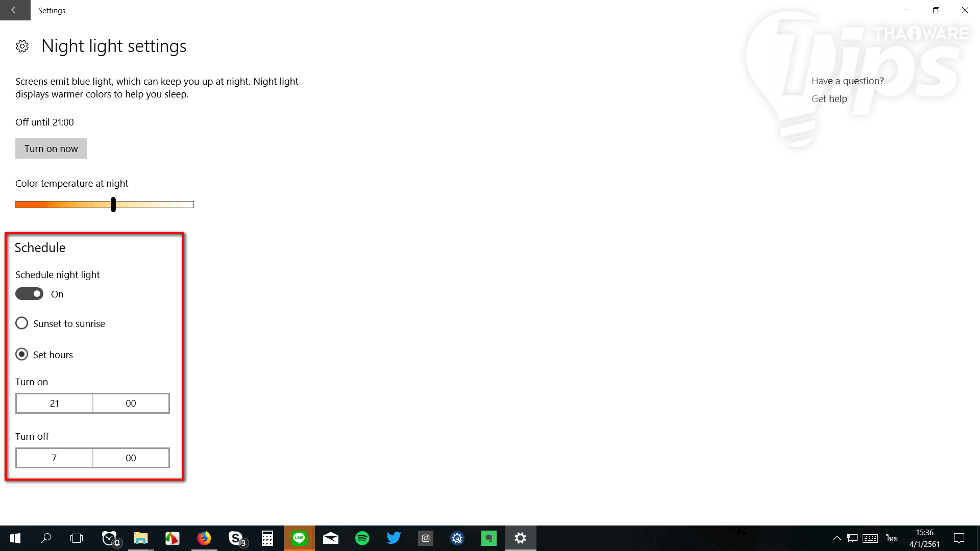Click the Settings back arrow

[x=15, y=10]
